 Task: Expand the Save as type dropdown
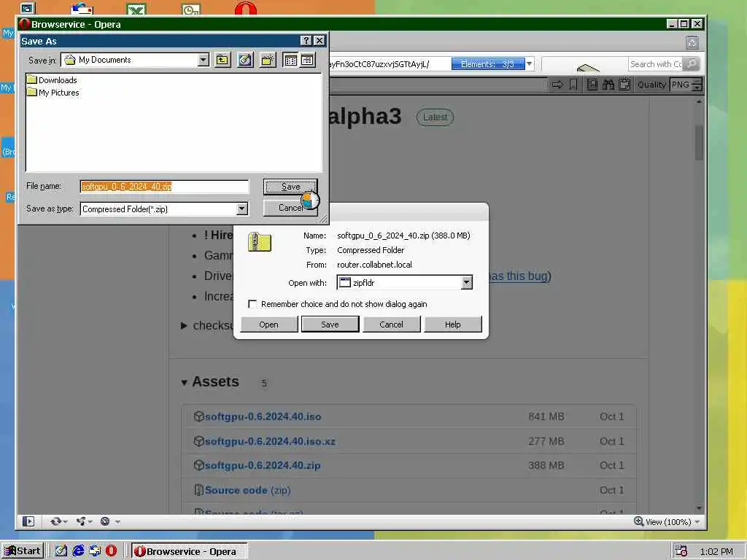(x=242, y=209)
